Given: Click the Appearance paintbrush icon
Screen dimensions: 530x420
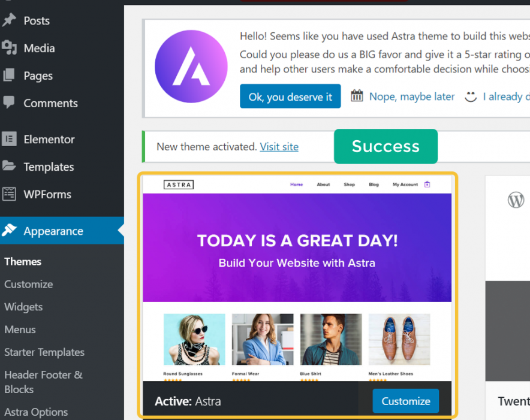Looking at the screenshot, I should [x=9, y=230].
